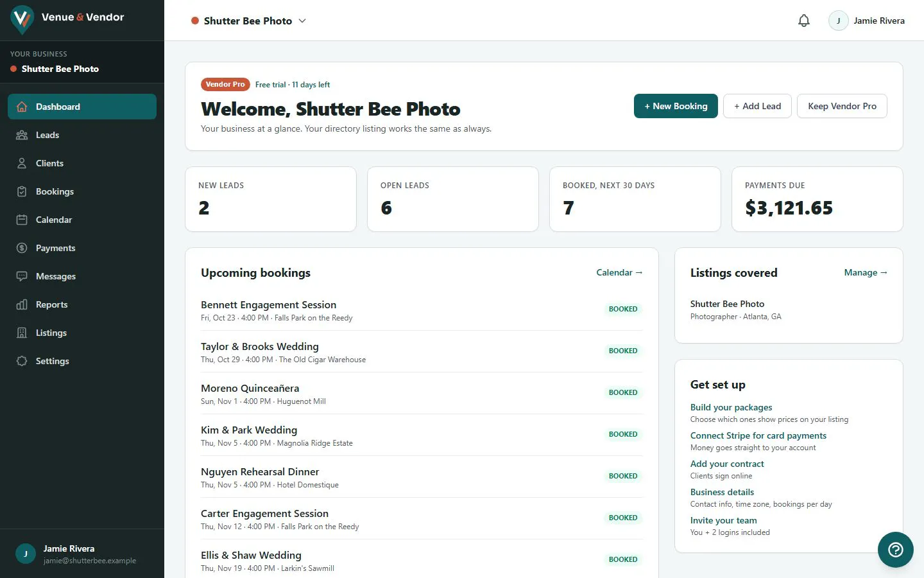Open Reports label in sidebar
Image resolution: width=924 pixels, height=578 pixels.
[51, 304]
